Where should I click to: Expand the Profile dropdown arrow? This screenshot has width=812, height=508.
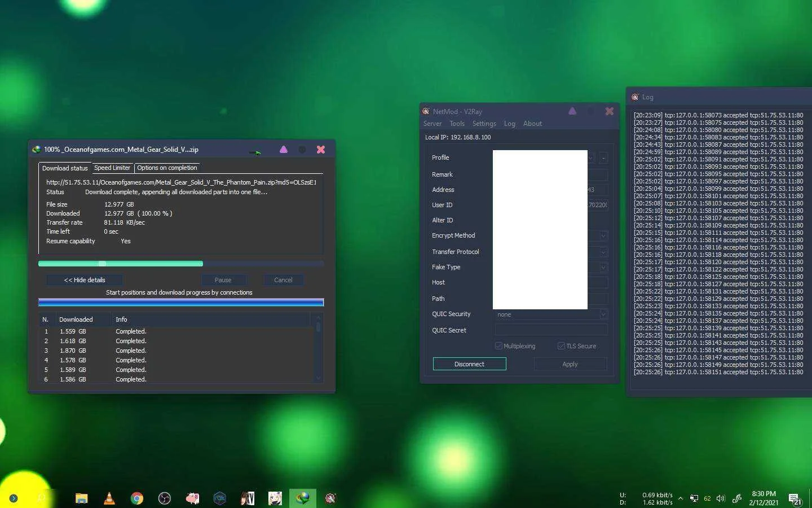point(591,158)
